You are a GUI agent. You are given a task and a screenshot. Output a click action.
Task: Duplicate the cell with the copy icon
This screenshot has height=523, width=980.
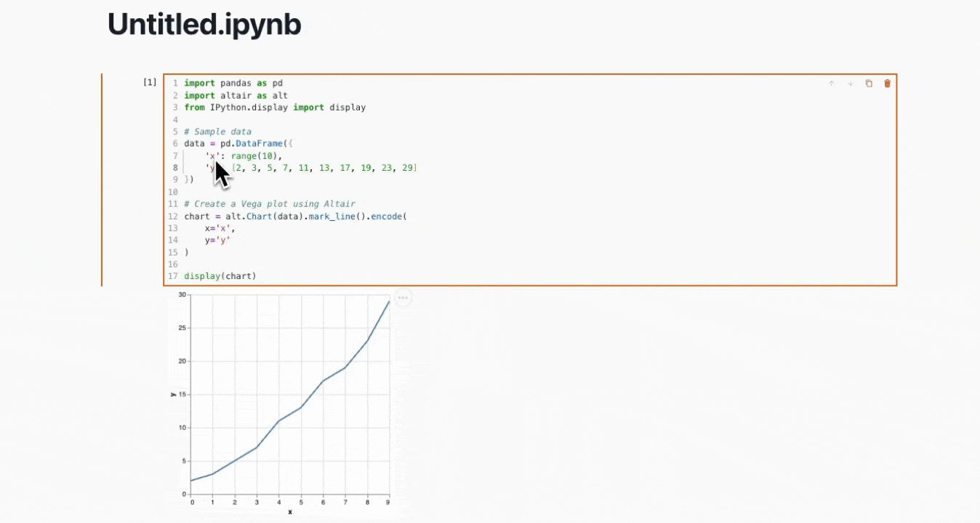click(869, 84)
